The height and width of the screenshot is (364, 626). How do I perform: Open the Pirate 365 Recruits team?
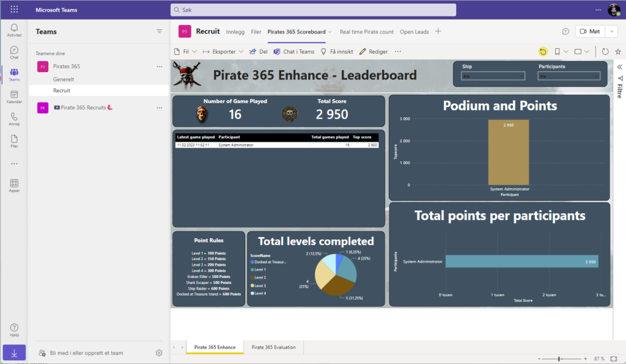click(x=83, y=107)
